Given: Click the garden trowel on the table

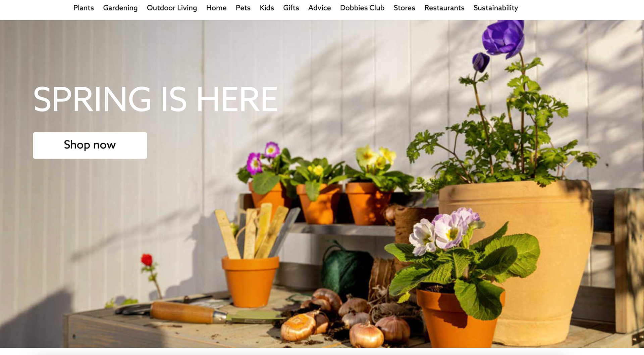Looking at the screenshot, I should [200, 313].
